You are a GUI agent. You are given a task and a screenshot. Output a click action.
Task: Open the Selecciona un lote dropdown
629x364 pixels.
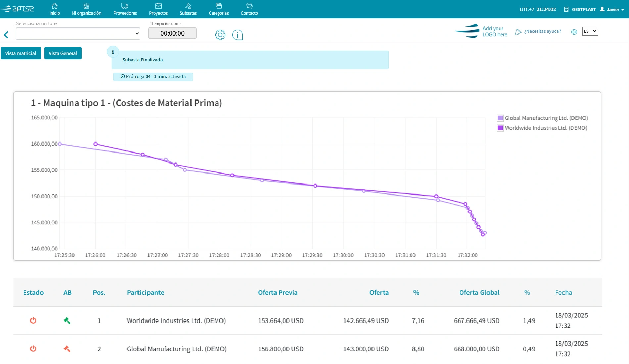78,33
